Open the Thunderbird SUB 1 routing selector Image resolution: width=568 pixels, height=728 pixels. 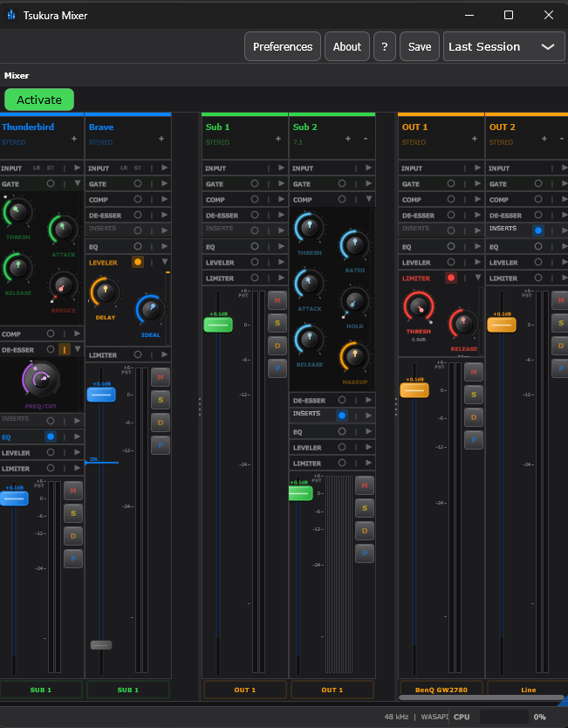click(41, 690)
